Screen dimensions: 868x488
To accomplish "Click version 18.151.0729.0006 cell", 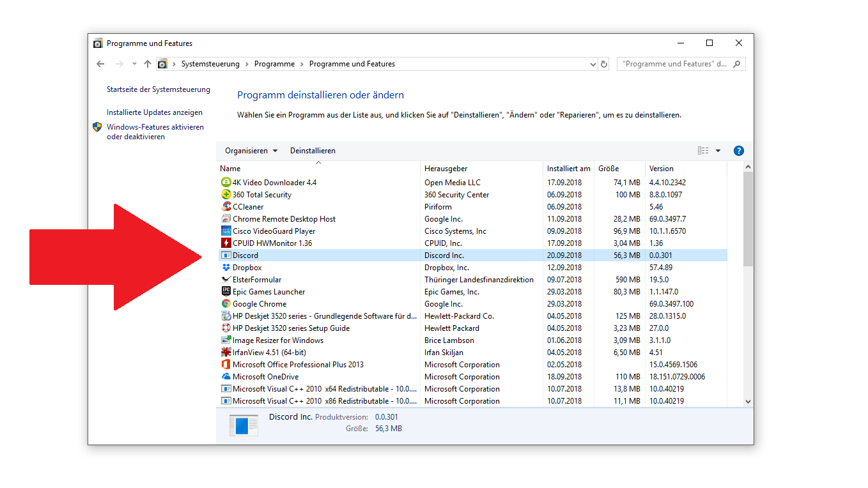I will coord(677,377).
